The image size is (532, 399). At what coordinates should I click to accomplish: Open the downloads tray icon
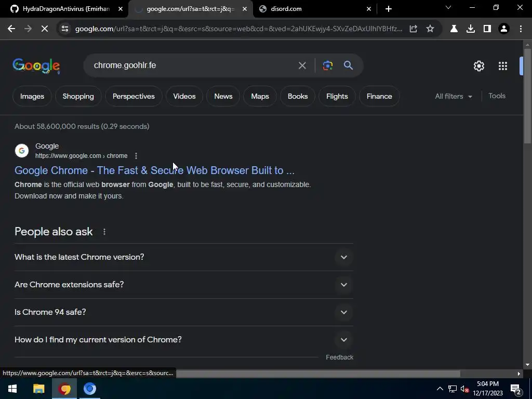click(x=471, y=29)
